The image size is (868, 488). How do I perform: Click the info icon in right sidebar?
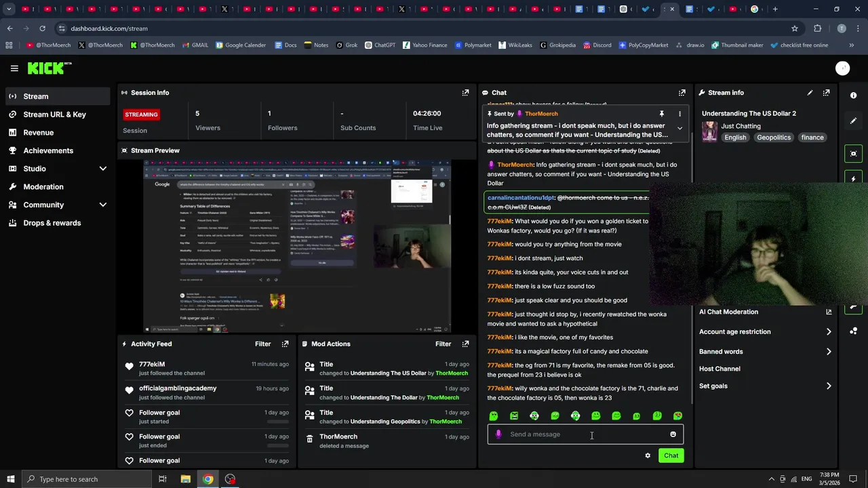[854, 96]
